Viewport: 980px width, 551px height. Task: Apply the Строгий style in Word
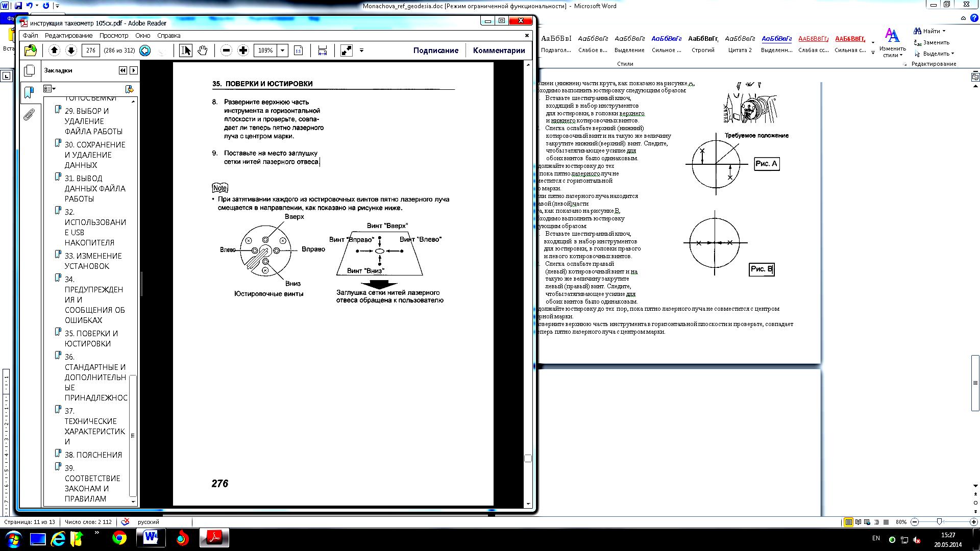(x=703, y=44)
